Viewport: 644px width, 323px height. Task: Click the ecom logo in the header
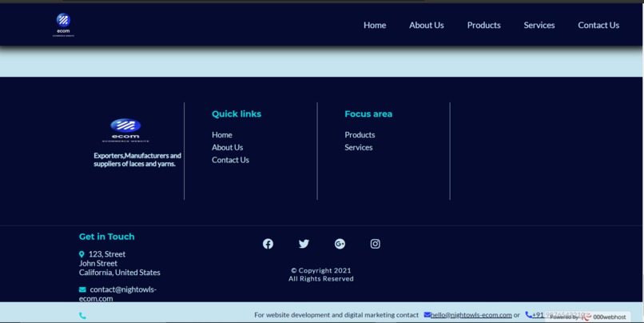pyautogui.click(x=63, y=25)
